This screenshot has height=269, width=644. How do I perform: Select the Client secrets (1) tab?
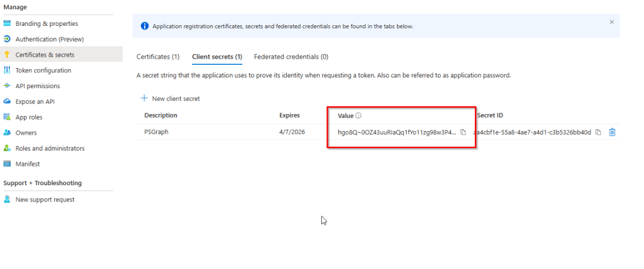pos(217,57)
